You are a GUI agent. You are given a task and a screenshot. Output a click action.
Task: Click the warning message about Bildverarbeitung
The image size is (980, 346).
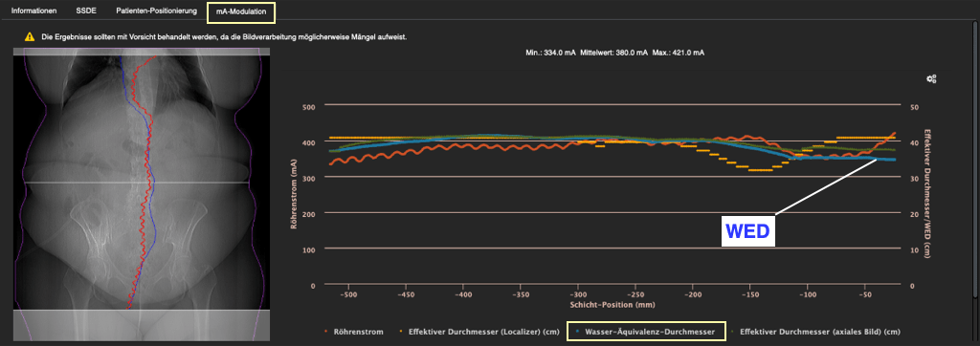(224, 37)
